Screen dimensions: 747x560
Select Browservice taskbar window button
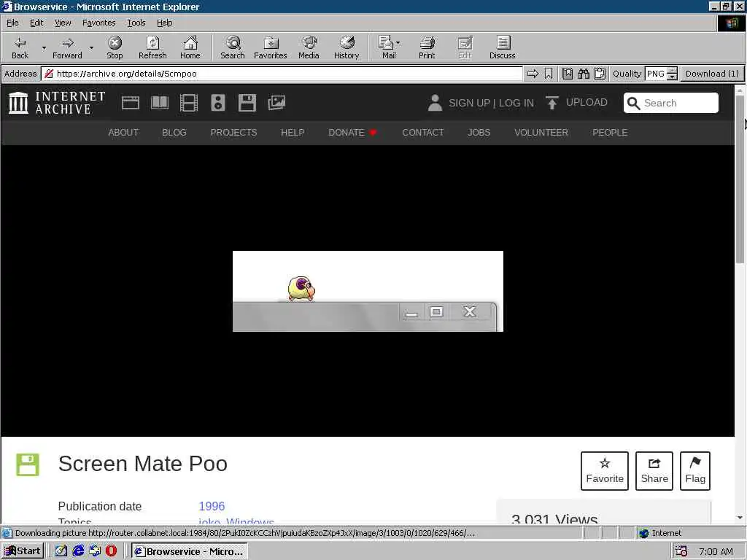(190, 551)
